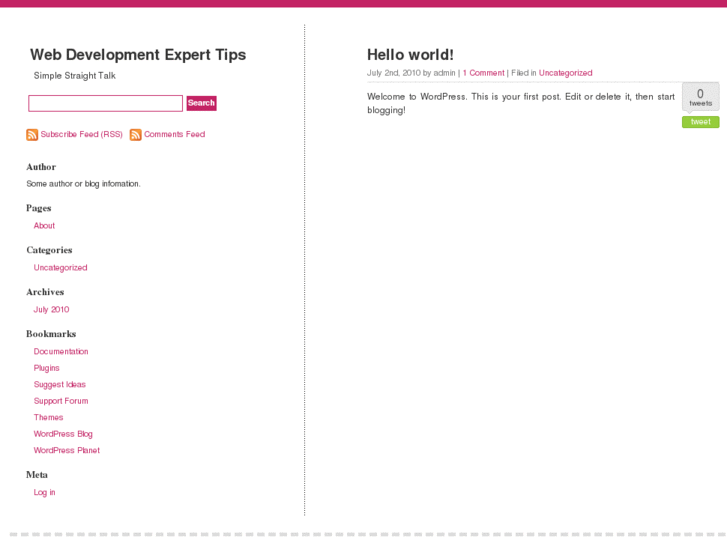Screen dimensions: 727x545
Task: Open the Subscribe Feed (RSS) link
Action: (81, 134)
